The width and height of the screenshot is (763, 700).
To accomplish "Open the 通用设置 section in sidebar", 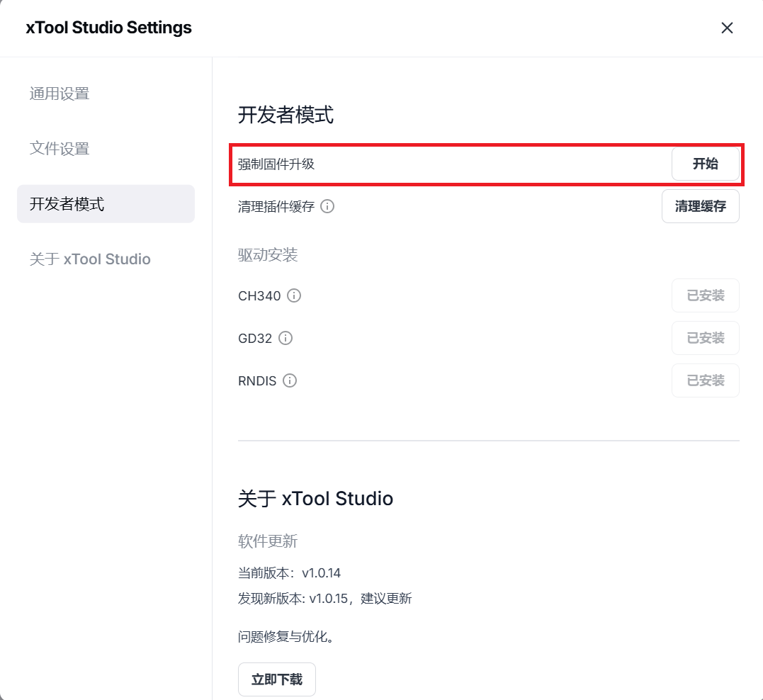I will tap(60, 94).
